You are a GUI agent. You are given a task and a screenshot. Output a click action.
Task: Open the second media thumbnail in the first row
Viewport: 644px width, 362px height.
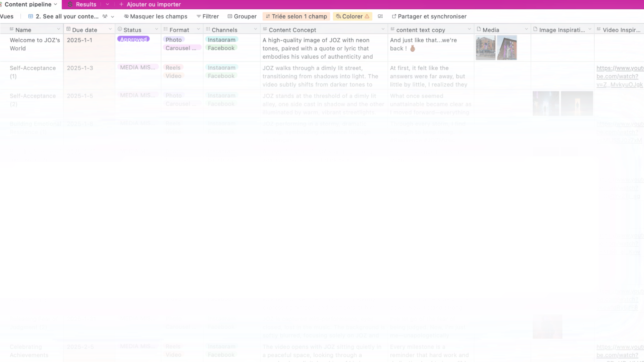[x=506, y=48]
